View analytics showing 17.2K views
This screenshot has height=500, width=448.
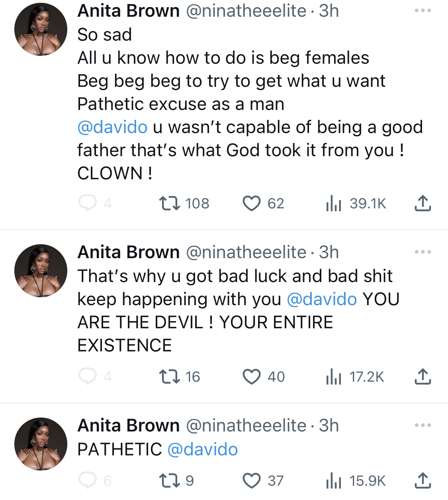click(355, 376)
